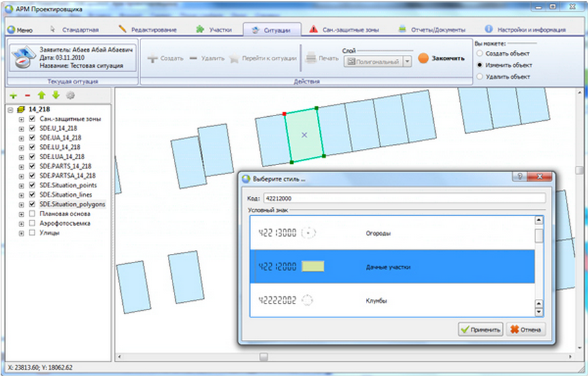The width and height of the screenshot is (588, 376).
Task: Move layer up with green up arrow
Action: coord(42,95)
